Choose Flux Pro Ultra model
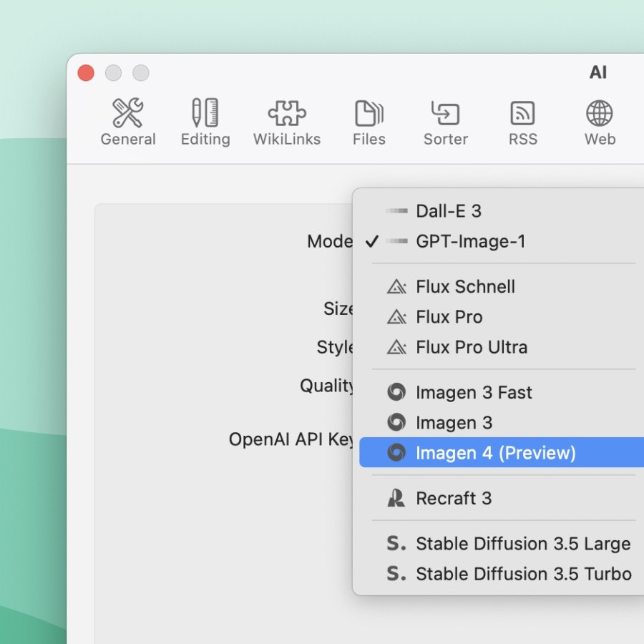644x644 pixels. [472, 348]
